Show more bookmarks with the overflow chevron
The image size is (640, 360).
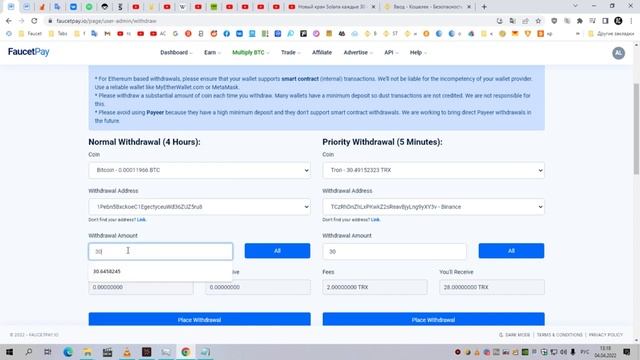(x=578, y=34)
